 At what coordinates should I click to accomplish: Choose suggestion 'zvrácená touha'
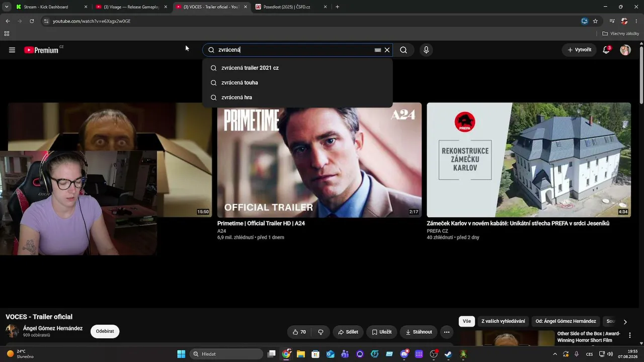297,82
